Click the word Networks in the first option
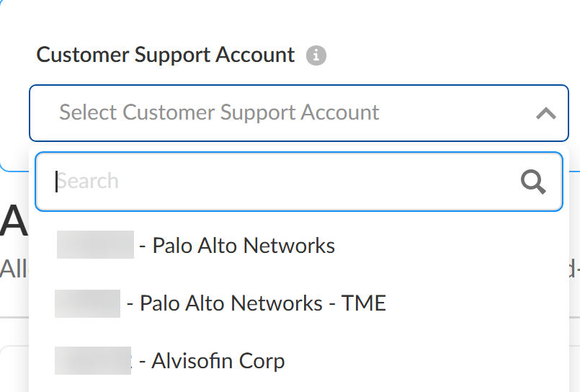Screen dimensions: 580x392 (290, 246)
